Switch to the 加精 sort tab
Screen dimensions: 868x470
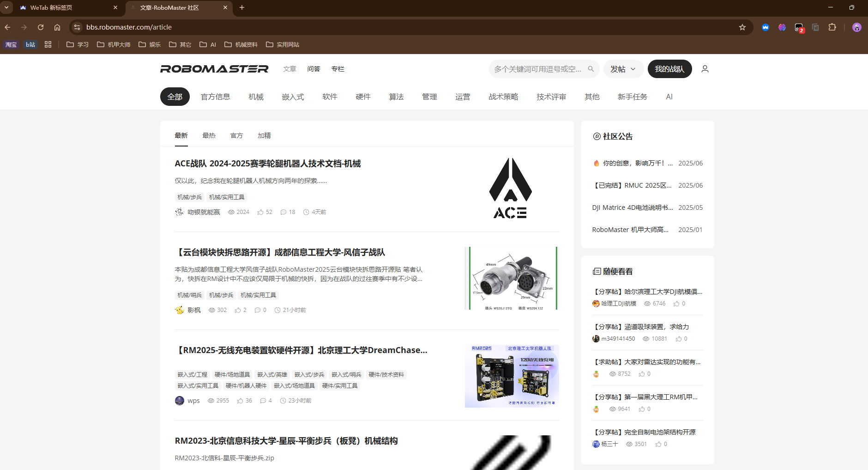click(264, 135)
